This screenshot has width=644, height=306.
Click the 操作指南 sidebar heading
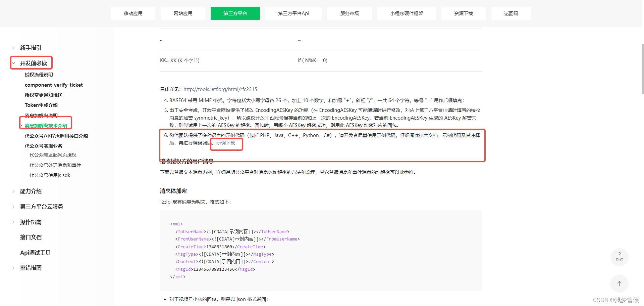31,222
